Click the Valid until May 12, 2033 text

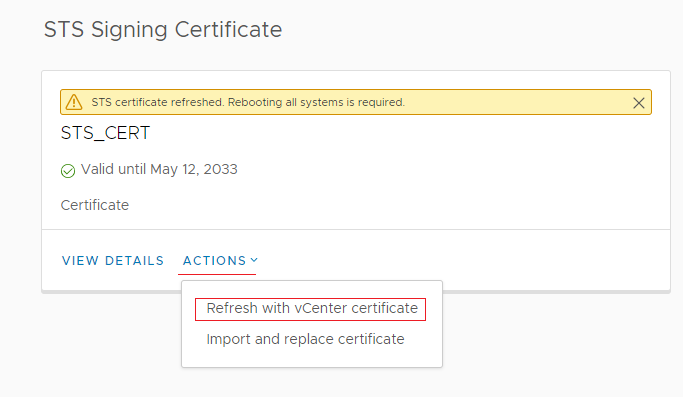coord(159,170)
